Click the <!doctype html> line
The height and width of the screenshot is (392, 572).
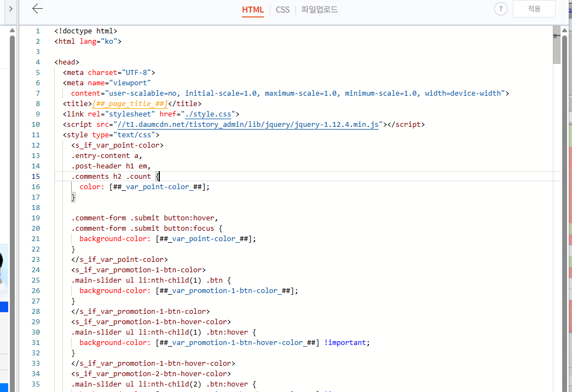[x=86, y=31]
